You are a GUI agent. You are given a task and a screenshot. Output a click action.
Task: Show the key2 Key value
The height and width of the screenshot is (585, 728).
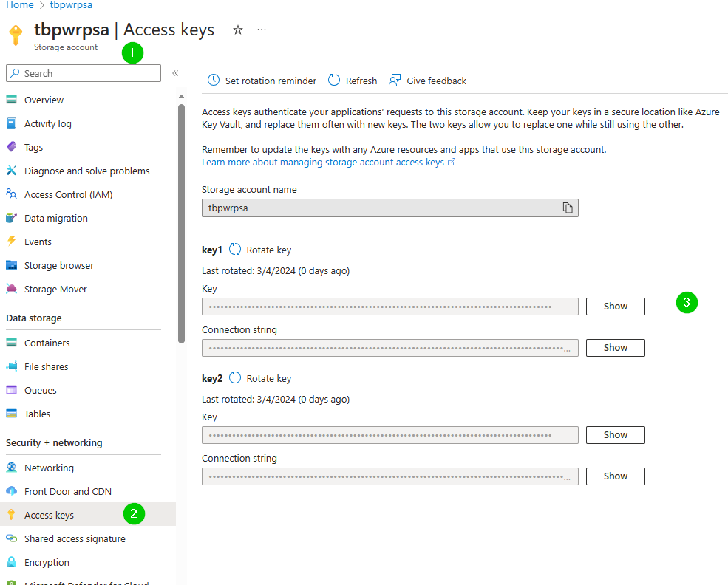click(x=615, y=435)
